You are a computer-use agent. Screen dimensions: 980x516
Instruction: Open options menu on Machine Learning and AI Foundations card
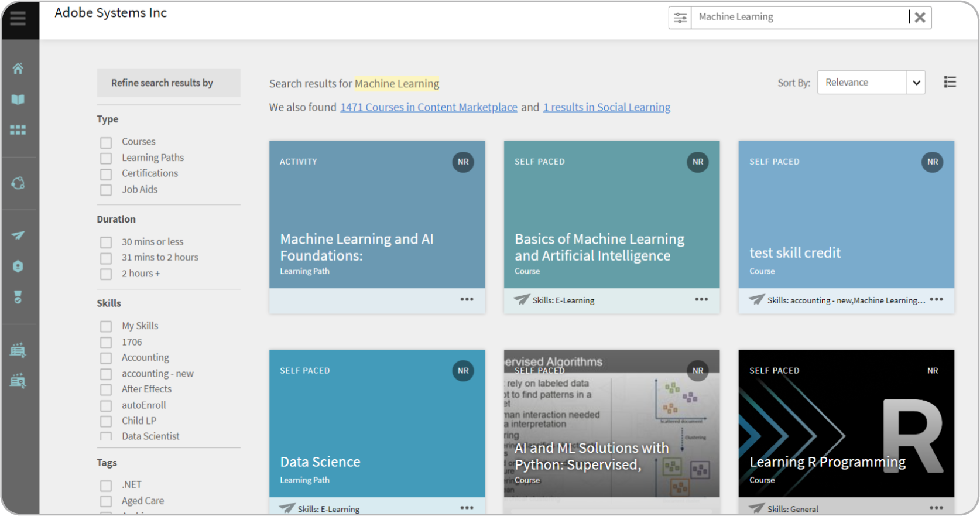[467, 299]
